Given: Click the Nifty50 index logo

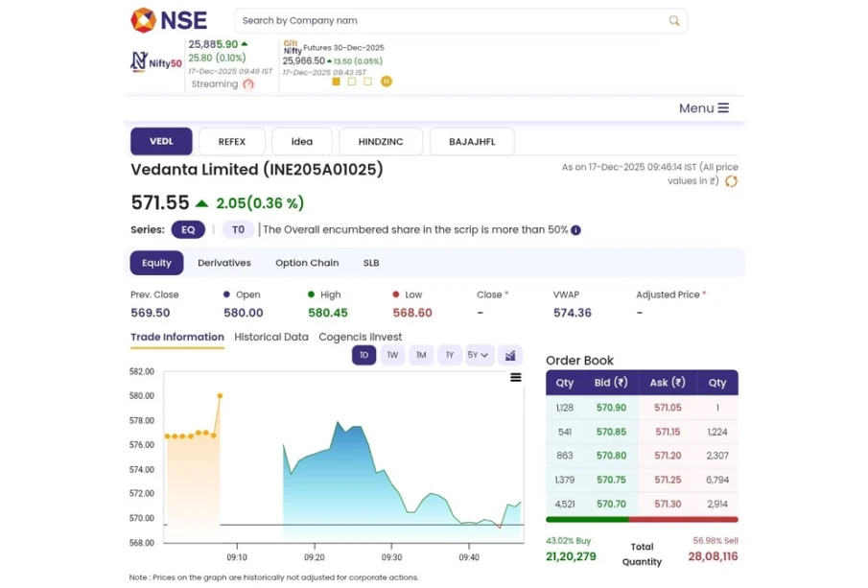Looking at the screenshot, I should coord(155,62).
